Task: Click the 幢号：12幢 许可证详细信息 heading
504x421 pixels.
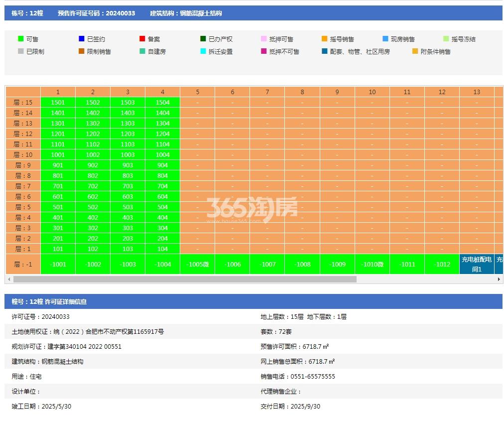Action: (49, 302)
